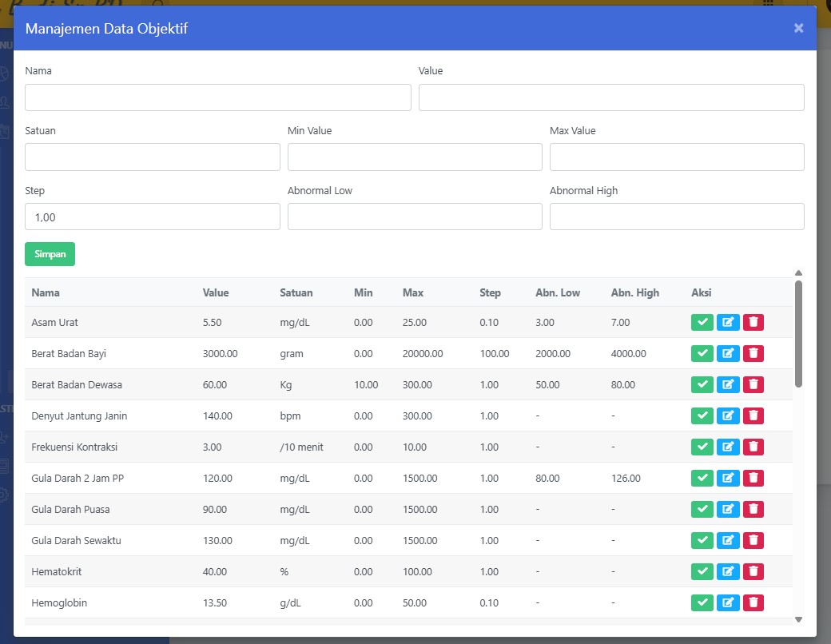Delete the Hematokrit row

coord(753,571)
